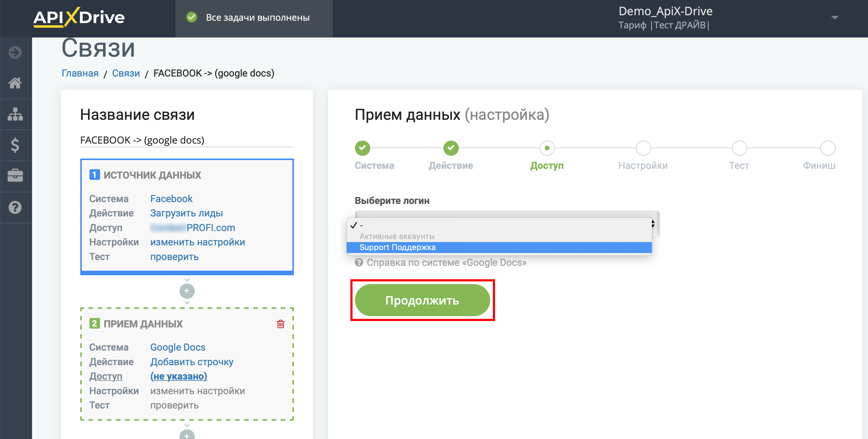Expand sidebar with the arrow icon
Image resolution: width=868 pixels, height=439 pixels.
15,52
